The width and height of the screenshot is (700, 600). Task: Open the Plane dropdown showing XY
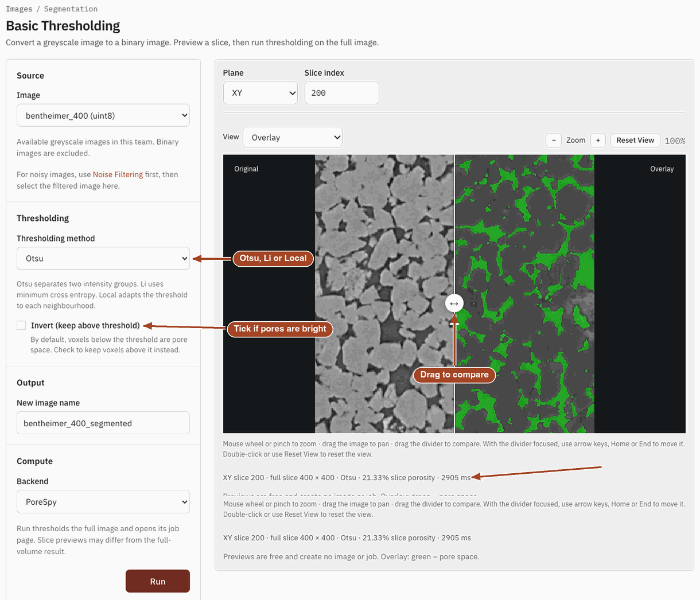260,93
